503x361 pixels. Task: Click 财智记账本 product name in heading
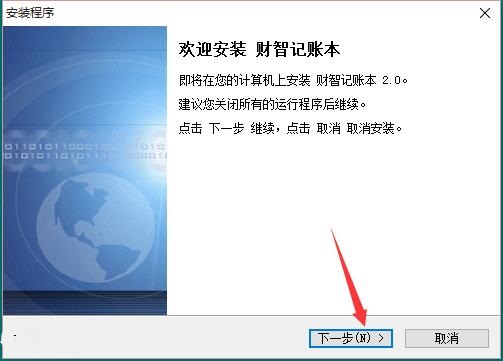298,50
